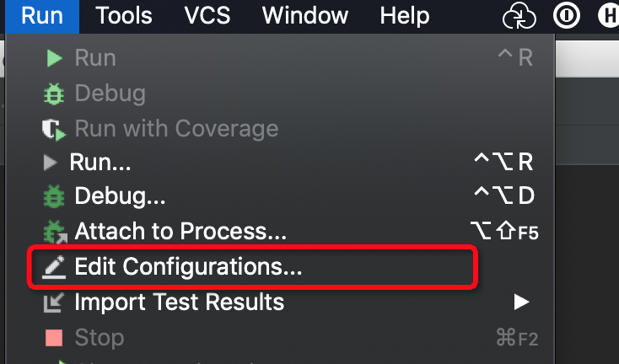
Task: Open the Run menu in menu bar
Action: click(x=42, y=15)
